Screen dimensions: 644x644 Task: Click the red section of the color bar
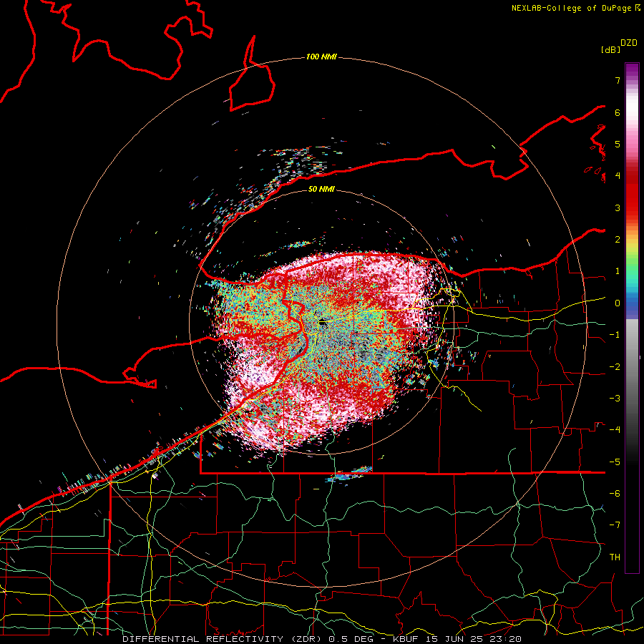632,193
